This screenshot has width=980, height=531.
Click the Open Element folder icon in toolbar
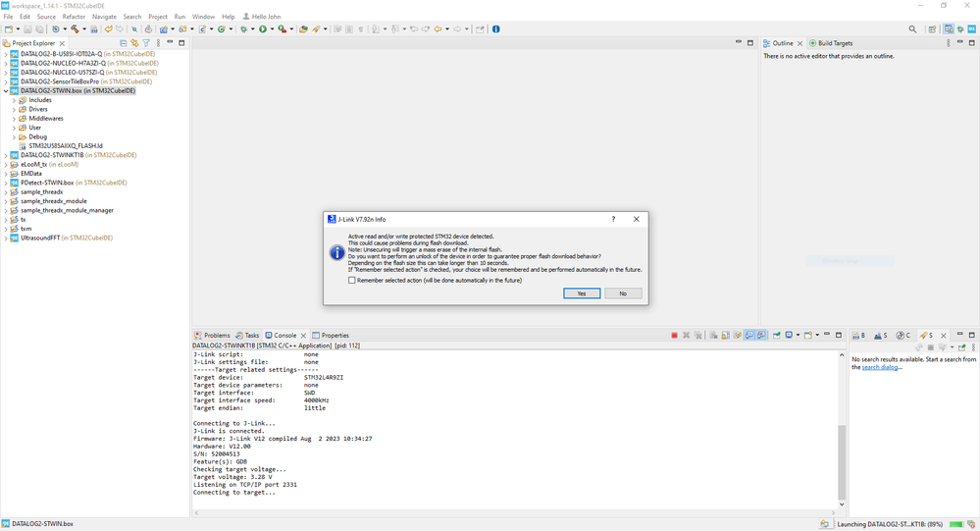[x=303, y=28]
